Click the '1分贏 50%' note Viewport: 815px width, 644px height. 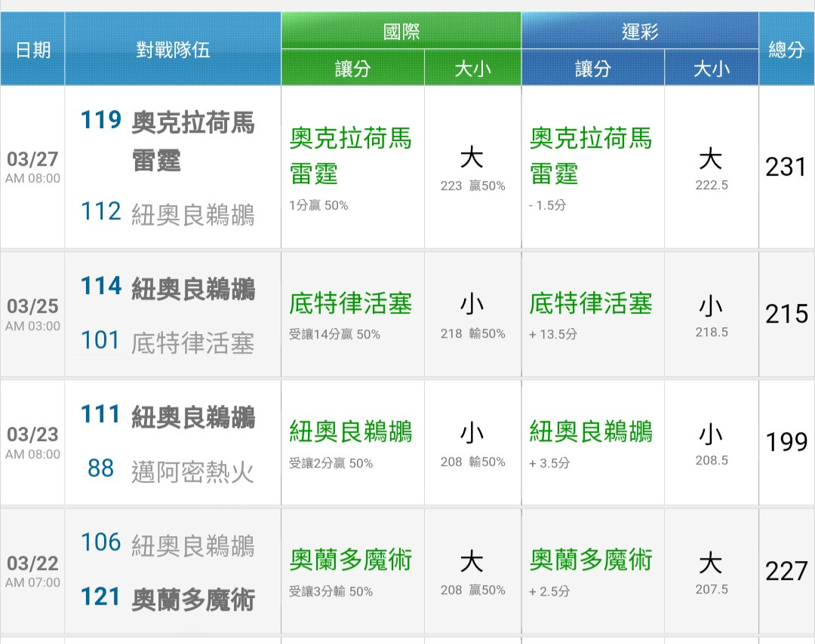[x=318, y=206]
